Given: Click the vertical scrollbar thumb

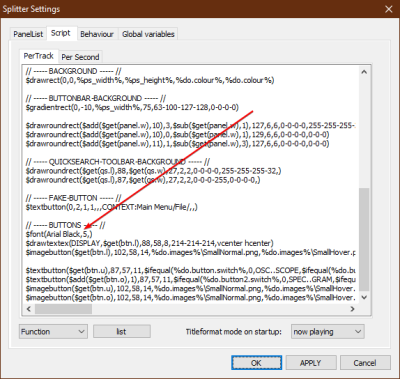Looking at the screenshot, I should coord(364,239).
